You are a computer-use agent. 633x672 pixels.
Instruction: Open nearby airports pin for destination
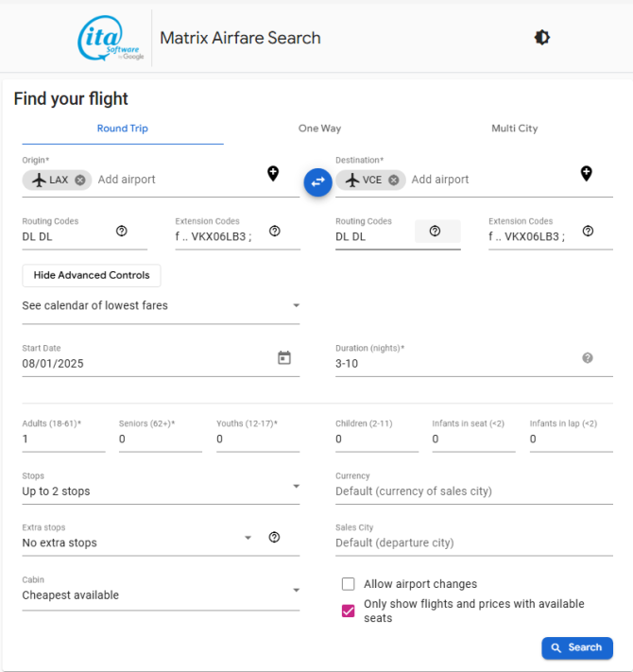pyautogui.click(x=587, y=174)
